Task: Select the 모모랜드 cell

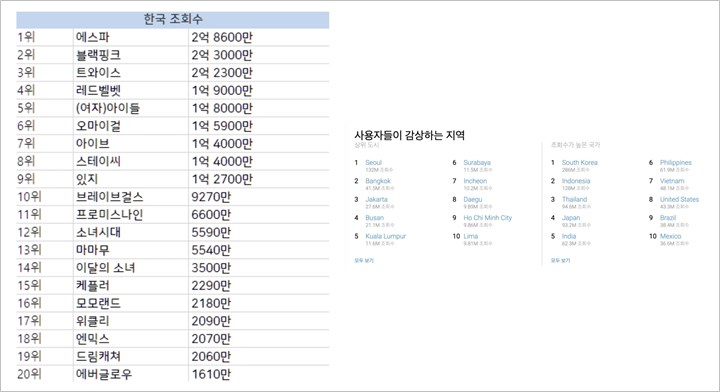Action: coord(131,303)
